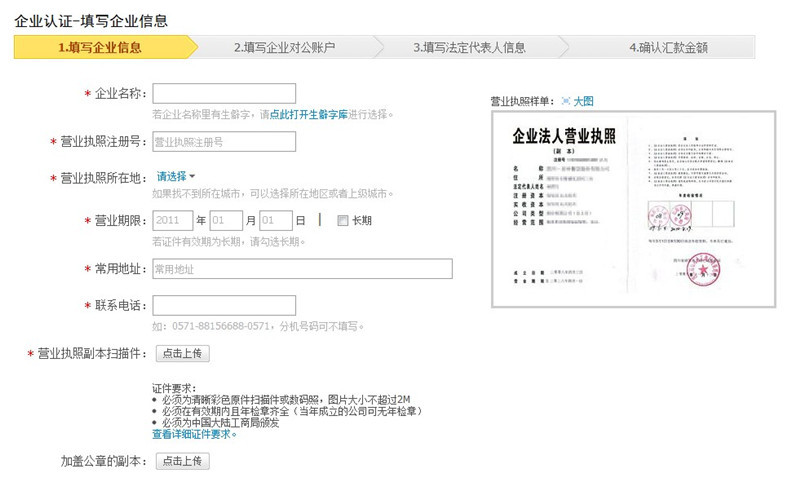Click the hint text 若证件有效期为长期，请勾选长期

pos(228,241)
